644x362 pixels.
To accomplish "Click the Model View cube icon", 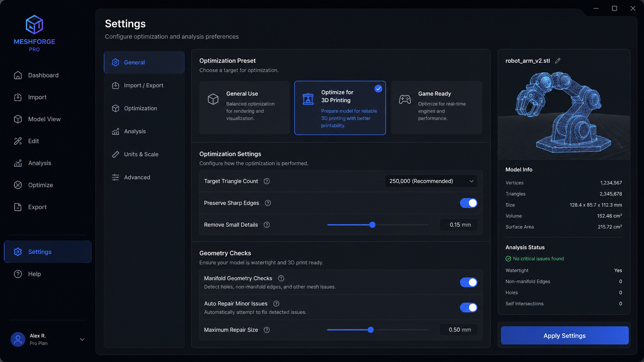I will click(x=18, y=119).
